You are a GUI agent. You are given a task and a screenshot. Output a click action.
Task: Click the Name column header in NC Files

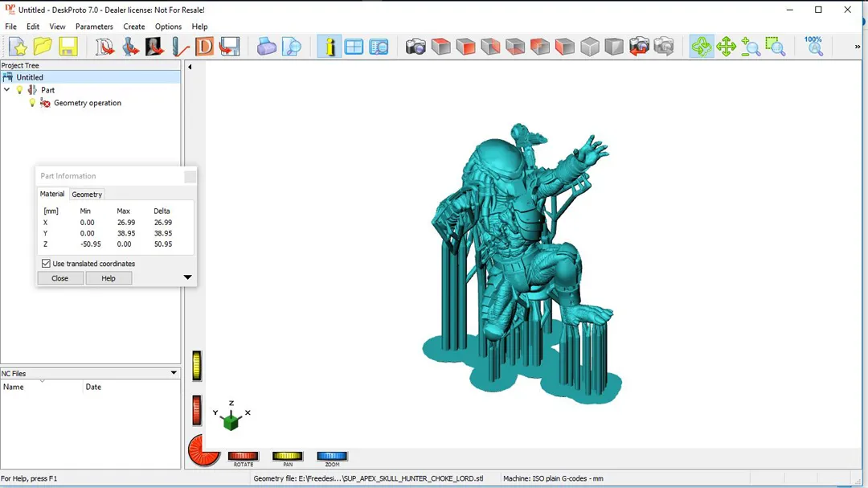coord(42,387)
